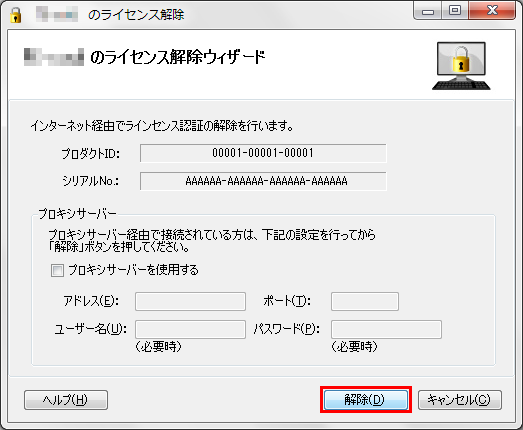
Task: Click the (必要時) note under ユーザー名
Action: (x=158, y=347)
